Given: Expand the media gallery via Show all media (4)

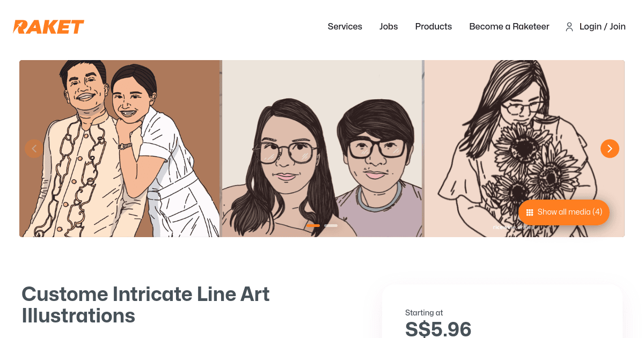Looking at the screenshot, I should coord(563,212).
